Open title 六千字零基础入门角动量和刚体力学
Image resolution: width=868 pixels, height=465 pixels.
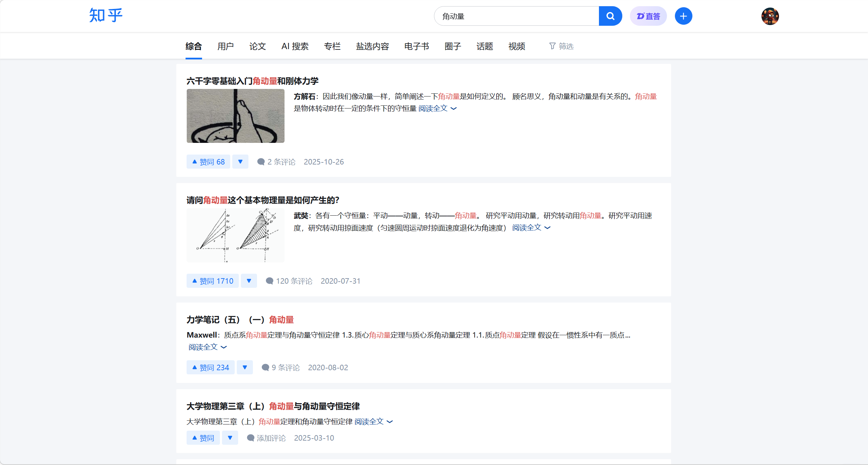(253, 81)
